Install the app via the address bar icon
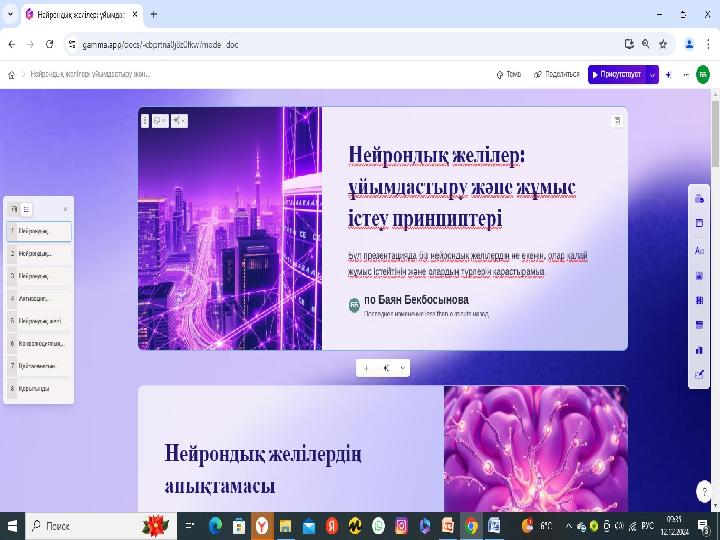The image size is (720, 540). 629,44
